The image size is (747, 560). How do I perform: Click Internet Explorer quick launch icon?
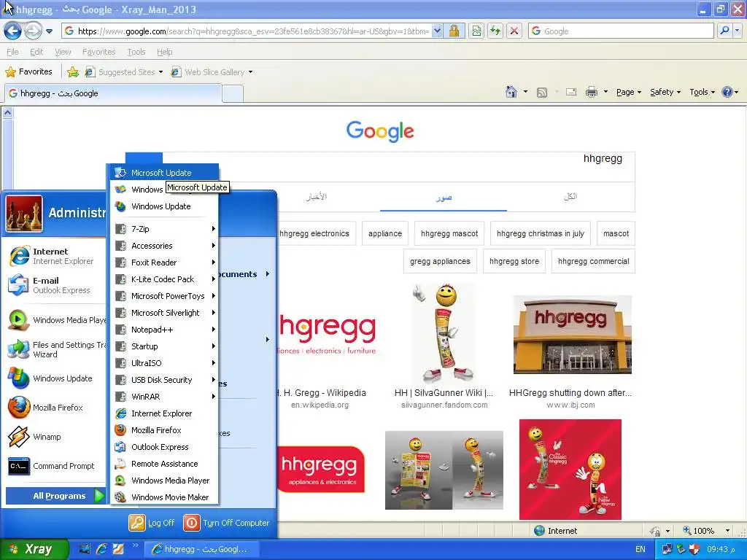101,549
